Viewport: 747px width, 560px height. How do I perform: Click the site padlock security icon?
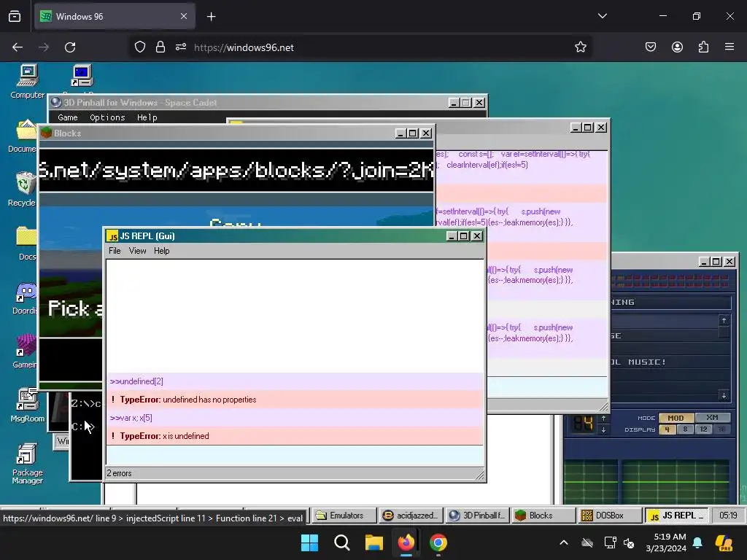[160, 47]
